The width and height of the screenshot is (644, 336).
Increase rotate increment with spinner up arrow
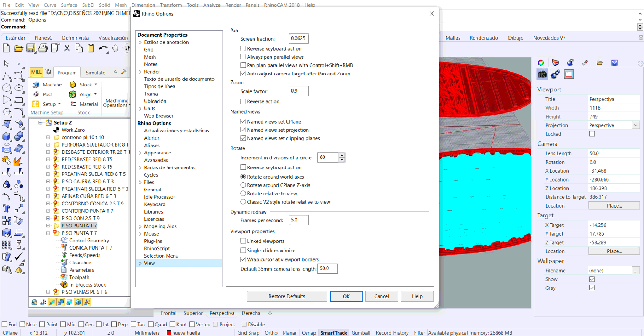(342, 155)
